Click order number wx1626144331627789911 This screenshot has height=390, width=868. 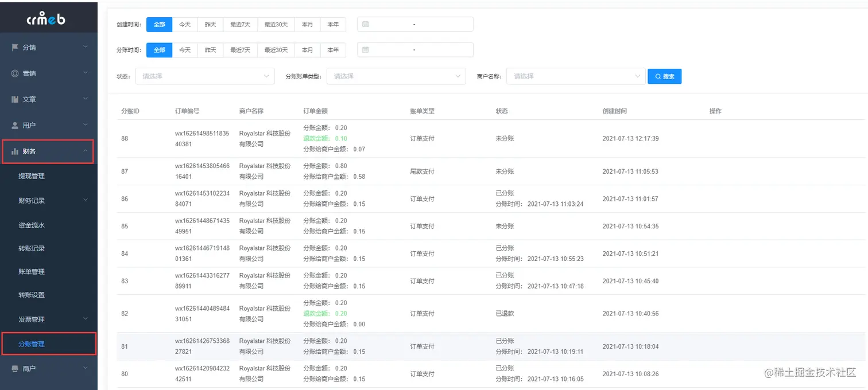(x=202, y=281)
